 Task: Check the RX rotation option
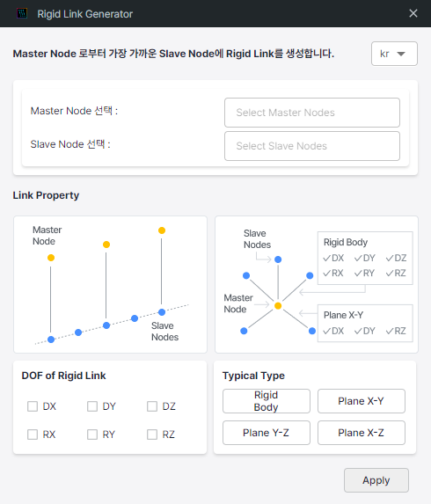click(x=33, y=435)
